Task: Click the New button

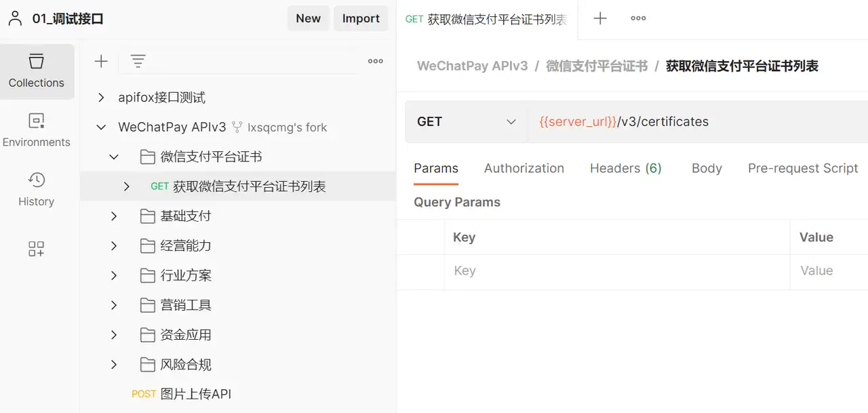Action: [x=309, y=18]
